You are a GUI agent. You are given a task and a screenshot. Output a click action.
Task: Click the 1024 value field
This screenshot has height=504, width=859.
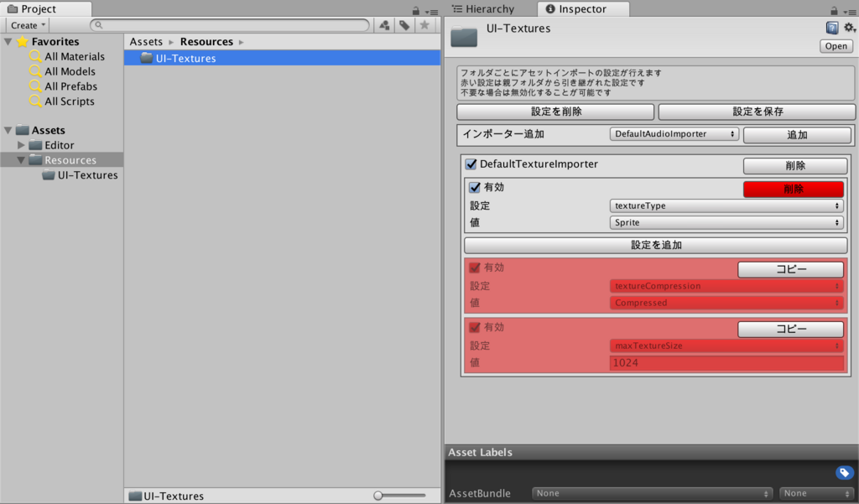tap(726, 362)
